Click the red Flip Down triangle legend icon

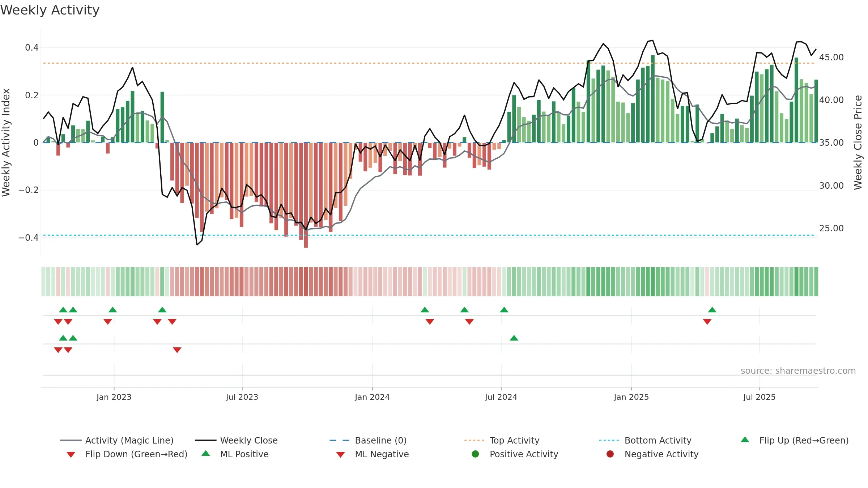pyautogui.click(x=71, y=455)
